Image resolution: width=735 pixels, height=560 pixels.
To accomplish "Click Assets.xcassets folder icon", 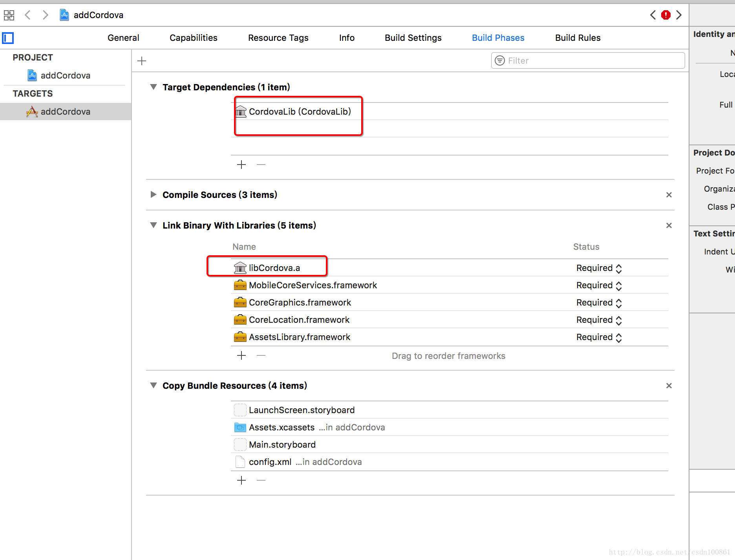I will point(240,427).
